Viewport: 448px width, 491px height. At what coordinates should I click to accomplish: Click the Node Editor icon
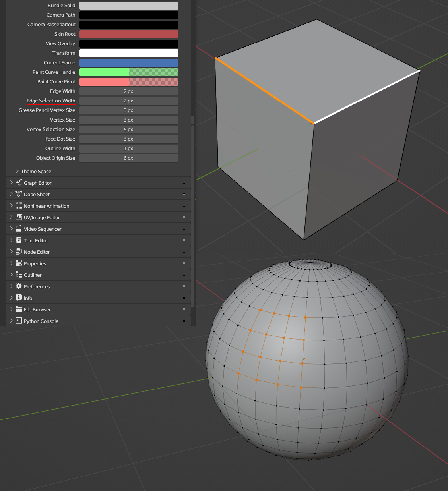19,251
